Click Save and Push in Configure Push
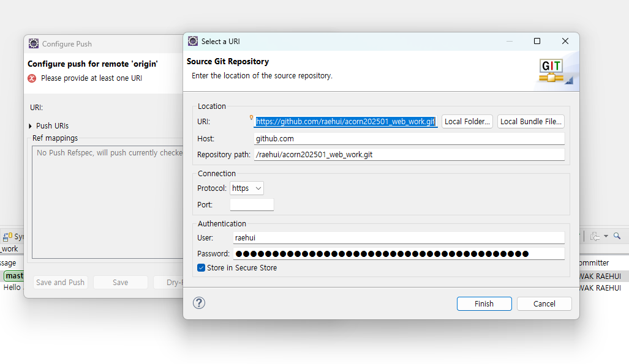 click(61, 283)
